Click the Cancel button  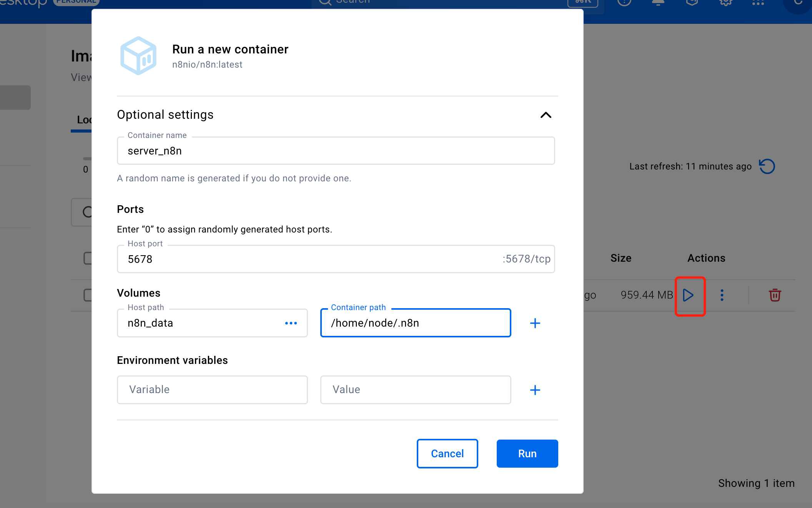447,453
